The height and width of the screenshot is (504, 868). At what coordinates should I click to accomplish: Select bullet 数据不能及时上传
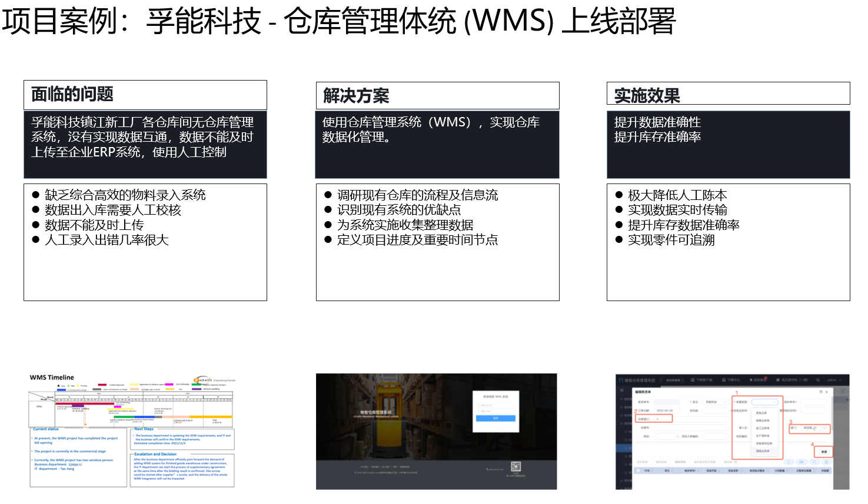(88, 225)
